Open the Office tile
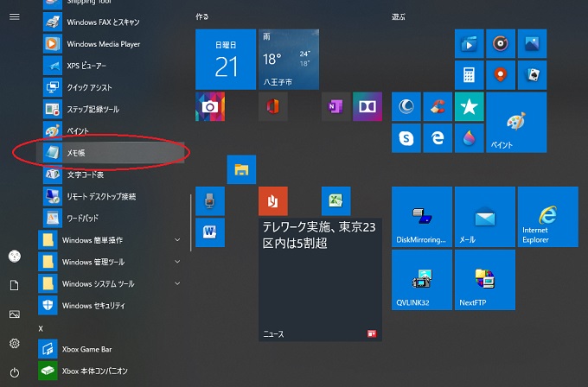The image size is (588, 387). pos(273,106)
